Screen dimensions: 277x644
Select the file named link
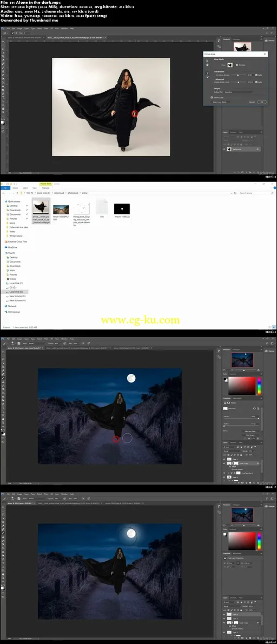(102, 208)
